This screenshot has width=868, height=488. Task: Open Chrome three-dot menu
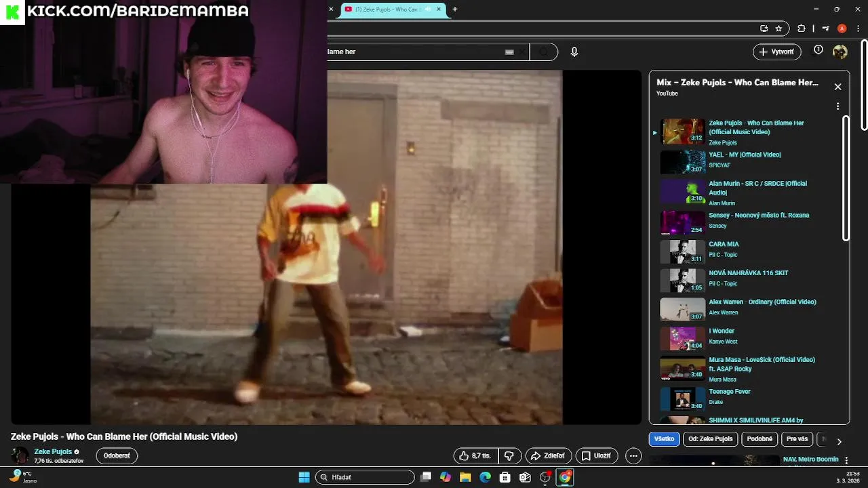[x=858, y=28]
